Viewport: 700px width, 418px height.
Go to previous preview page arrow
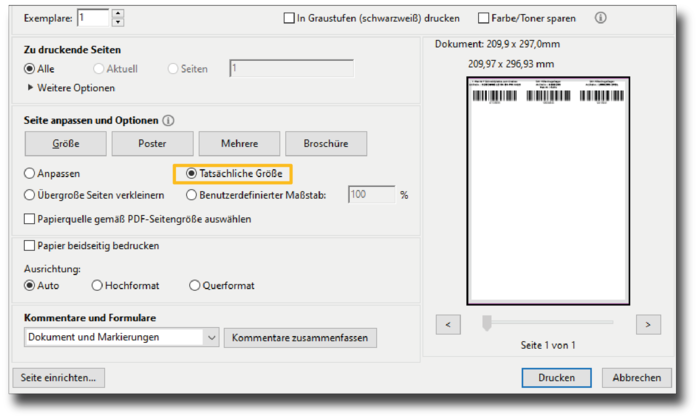coord(448,325)
